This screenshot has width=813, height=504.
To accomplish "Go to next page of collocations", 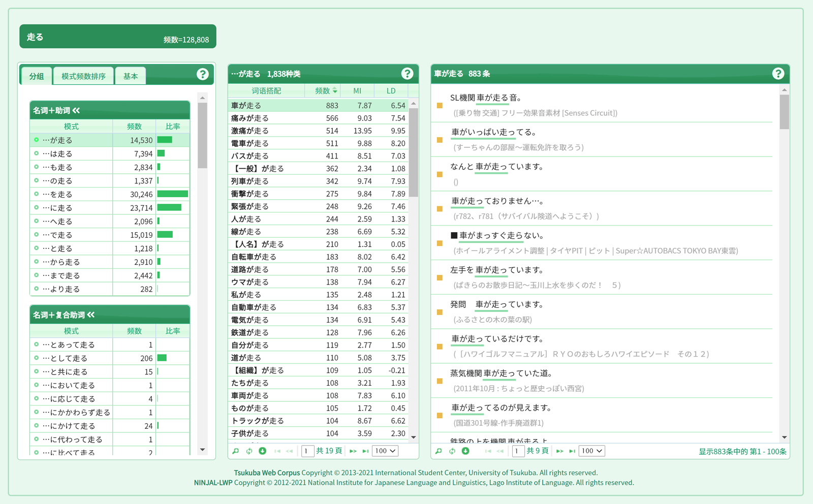I will (353, 451).
